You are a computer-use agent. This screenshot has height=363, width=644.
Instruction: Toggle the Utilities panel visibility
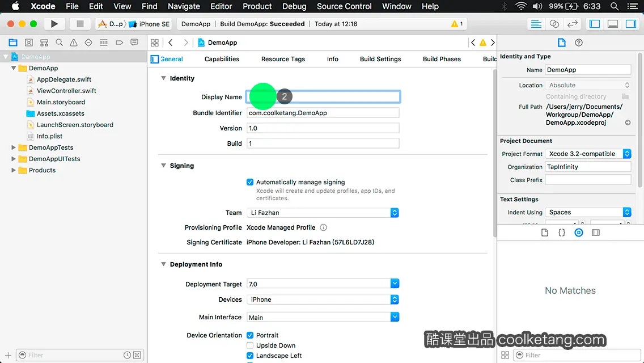point(631,24)
